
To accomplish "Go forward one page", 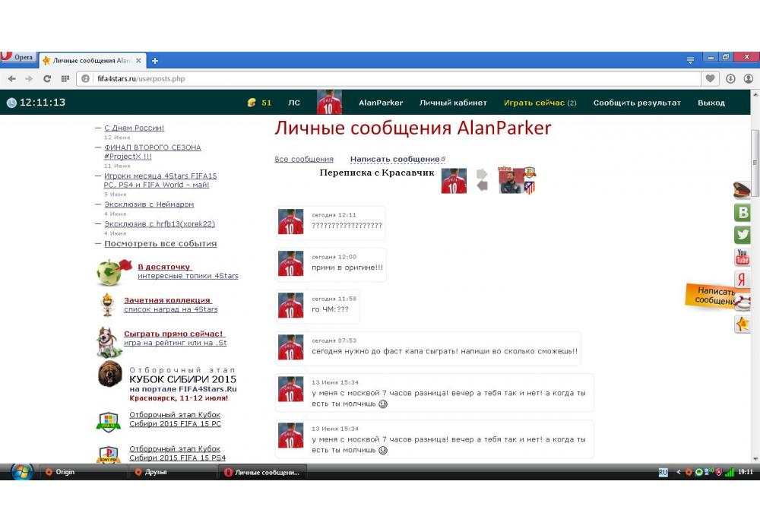I will (x=29, y=78).
